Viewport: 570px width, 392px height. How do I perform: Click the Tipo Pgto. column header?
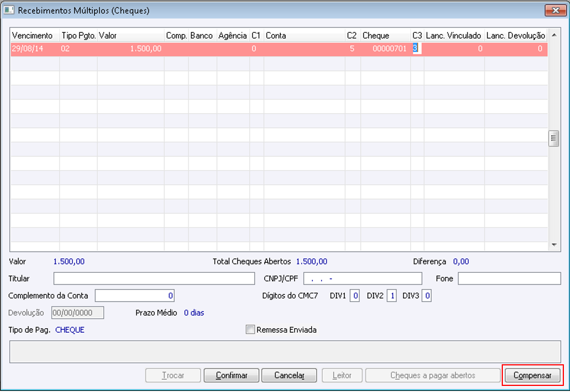pos(78,35)
